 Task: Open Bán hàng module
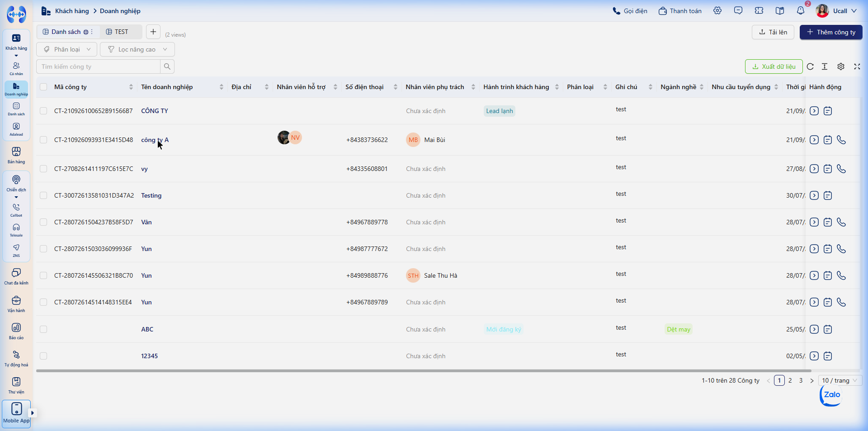coord(16,155)
